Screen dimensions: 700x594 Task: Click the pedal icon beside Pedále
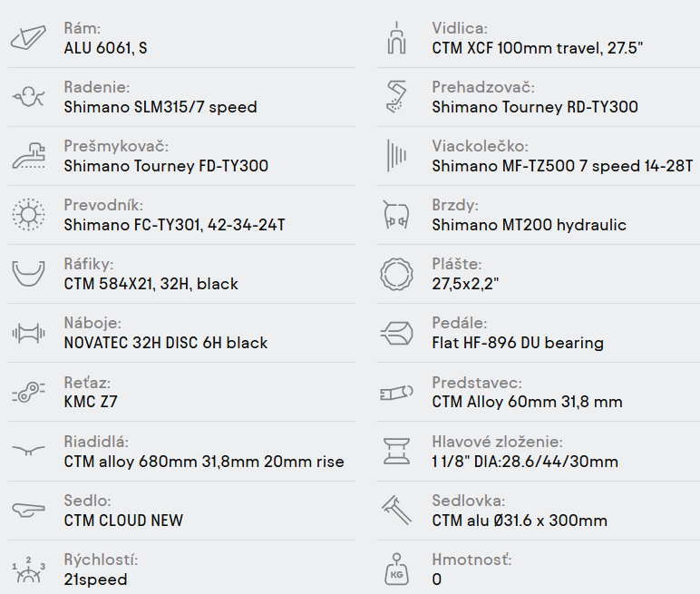[395, 333]
